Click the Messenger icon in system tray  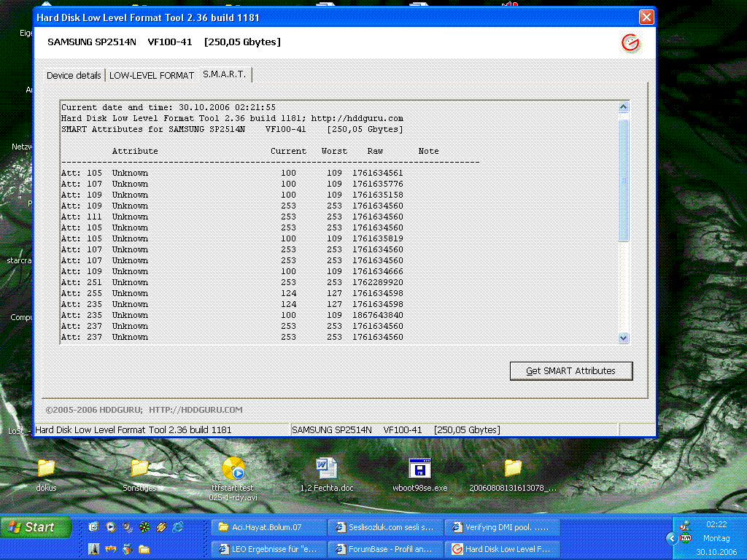coord(686,526)
